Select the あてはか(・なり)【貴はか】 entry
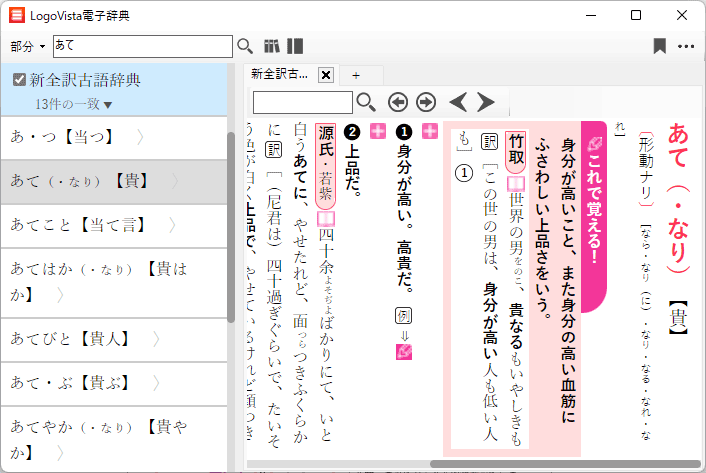Screen dimensions: 706x473 pos(114,283)
